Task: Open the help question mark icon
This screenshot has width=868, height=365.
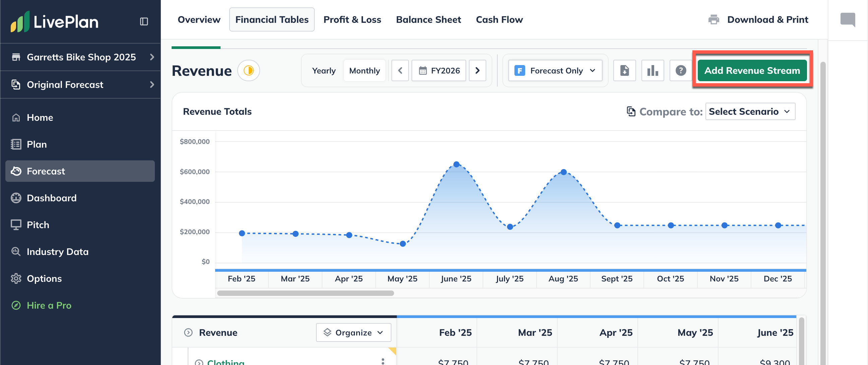Action: (680, 70)
